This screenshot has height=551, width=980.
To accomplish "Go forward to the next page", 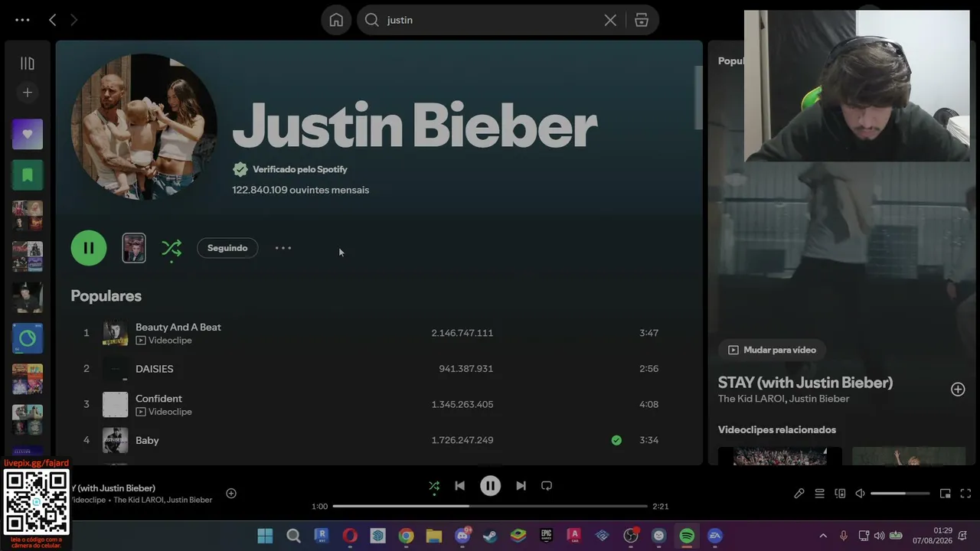I will pyautogui.click(x=74, y=20).
